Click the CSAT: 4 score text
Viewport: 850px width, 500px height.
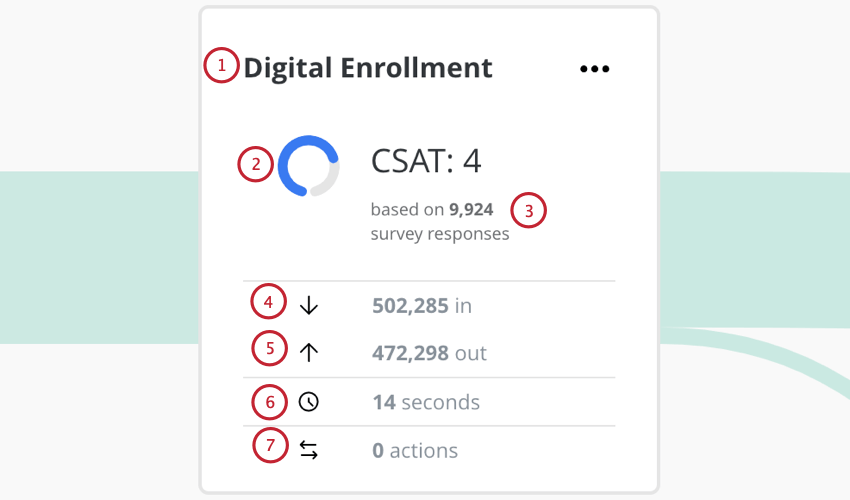tap(426, 161)
